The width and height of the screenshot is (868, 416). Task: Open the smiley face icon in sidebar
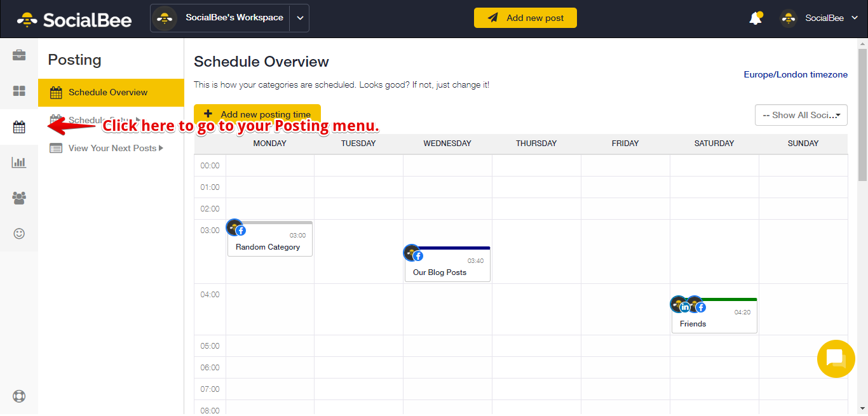point(19,234)
